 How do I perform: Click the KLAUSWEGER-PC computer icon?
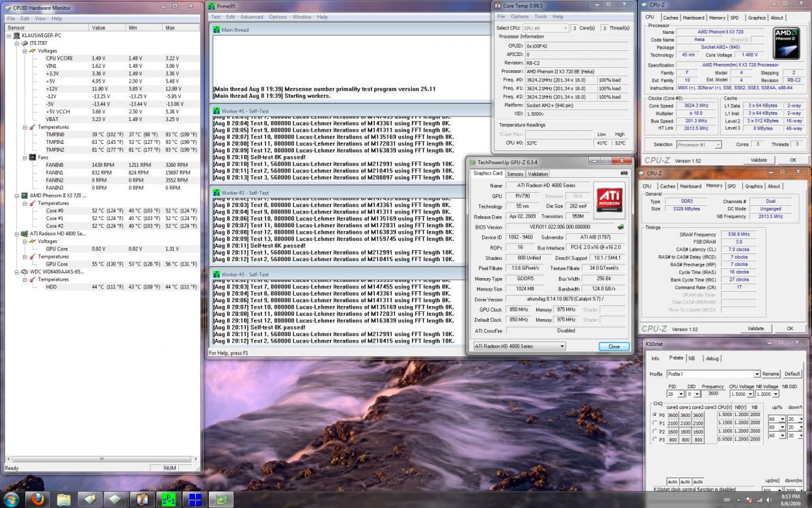(16, 35)
